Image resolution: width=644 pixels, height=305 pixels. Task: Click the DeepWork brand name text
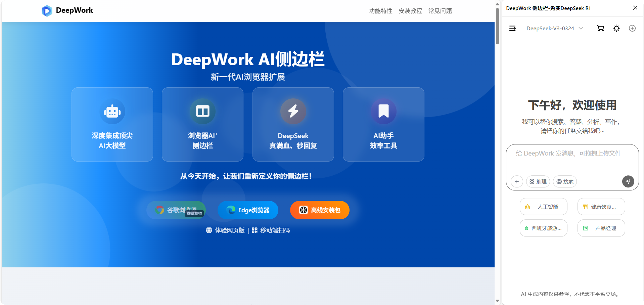[x=74, y=10]
